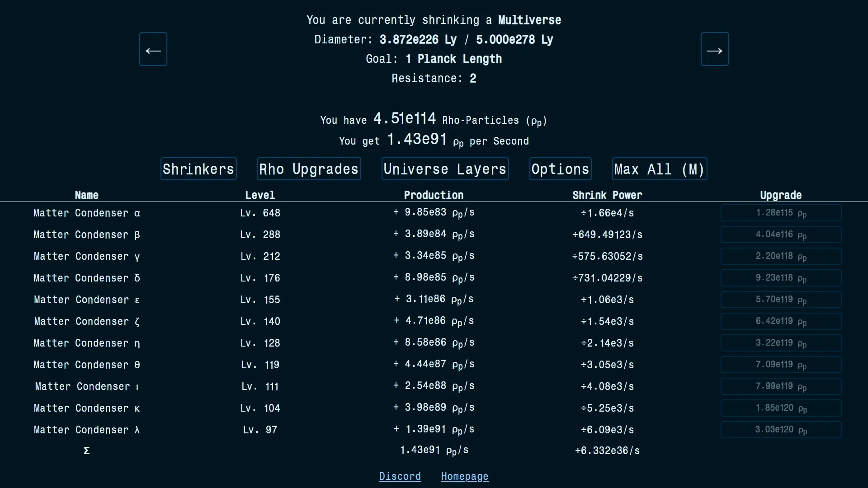Click the ÷6.09e3/s shrink power value
Screen dimensions: 868x488
coord(607,430)
